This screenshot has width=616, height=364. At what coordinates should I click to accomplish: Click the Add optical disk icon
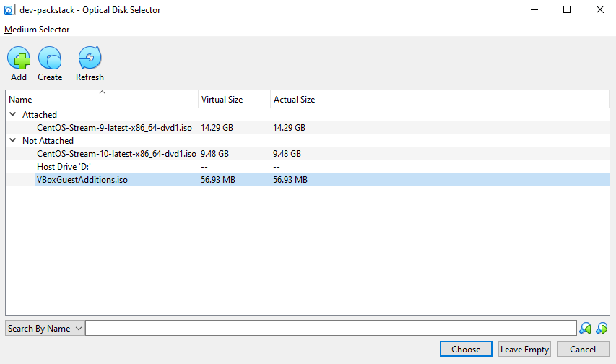pos(19,58)
